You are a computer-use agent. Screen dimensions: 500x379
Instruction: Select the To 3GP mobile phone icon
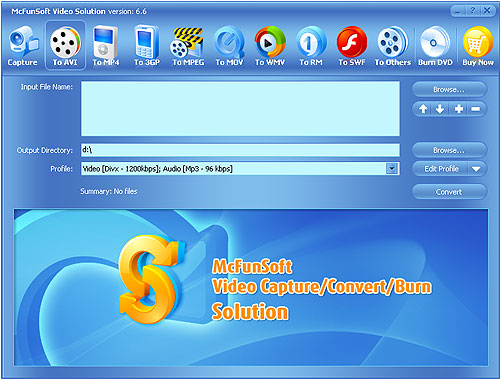[147, 46]
